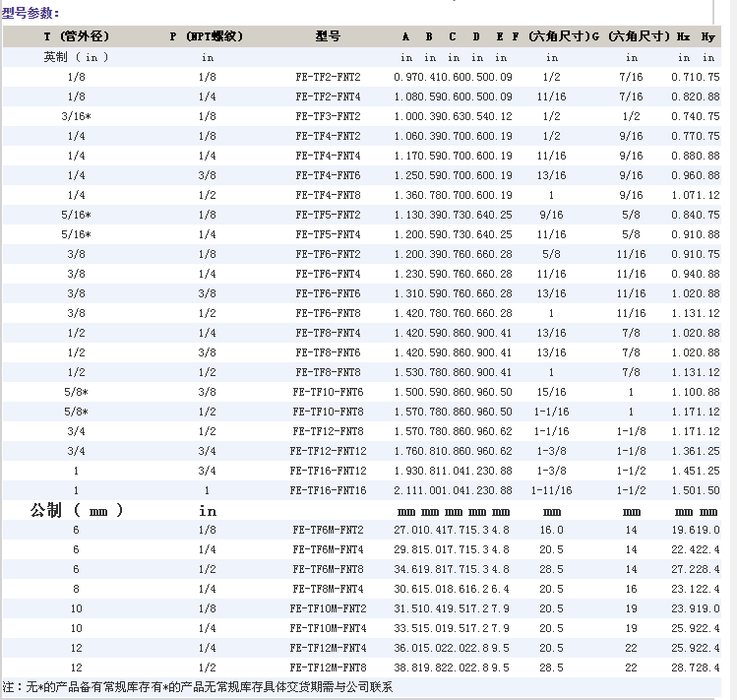Select model FE-TF8-FNT6
This screenshot has width=737, height=700.
click(x=328, y=353)
